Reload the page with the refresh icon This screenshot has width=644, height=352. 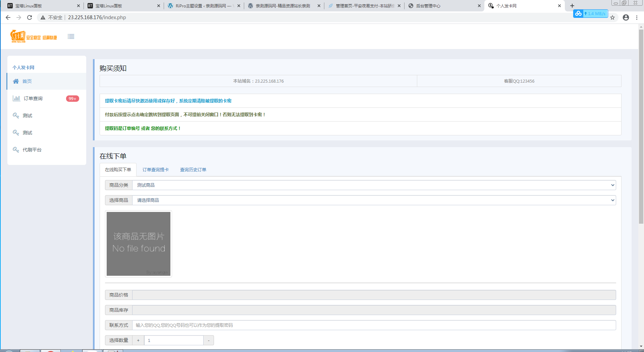point(30,17)
